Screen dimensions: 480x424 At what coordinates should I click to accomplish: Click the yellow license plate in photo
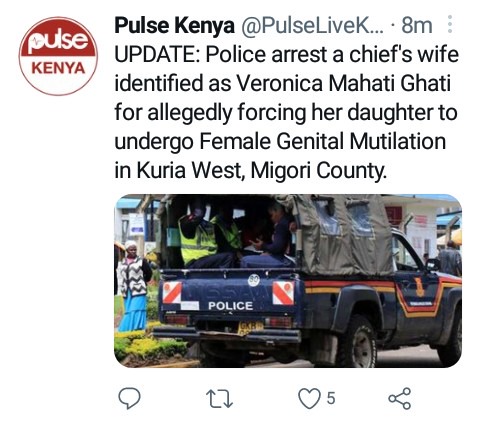coord(250,328)
